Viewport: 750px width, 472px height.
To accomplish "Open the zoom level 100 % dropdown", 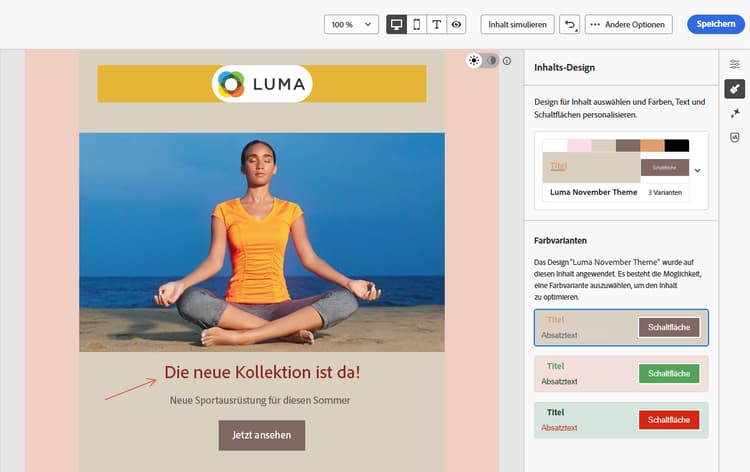I will tap(351, 24).
